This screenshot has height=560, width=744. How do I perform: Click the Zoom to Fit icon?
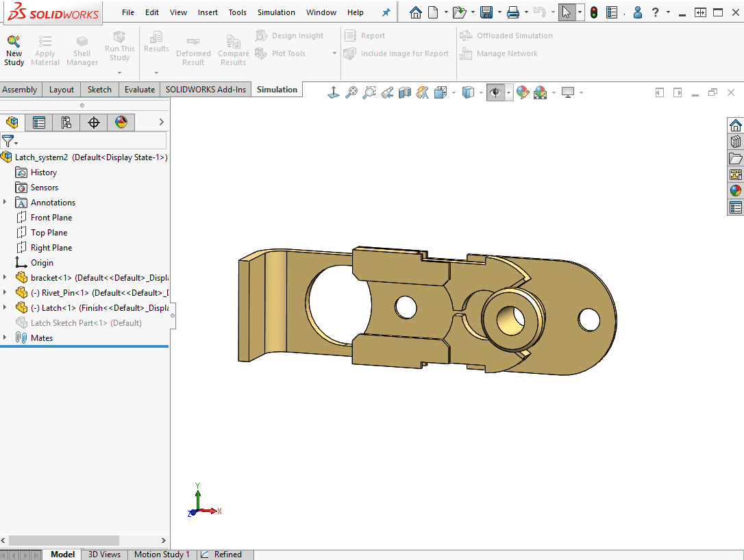click(351, 92)
